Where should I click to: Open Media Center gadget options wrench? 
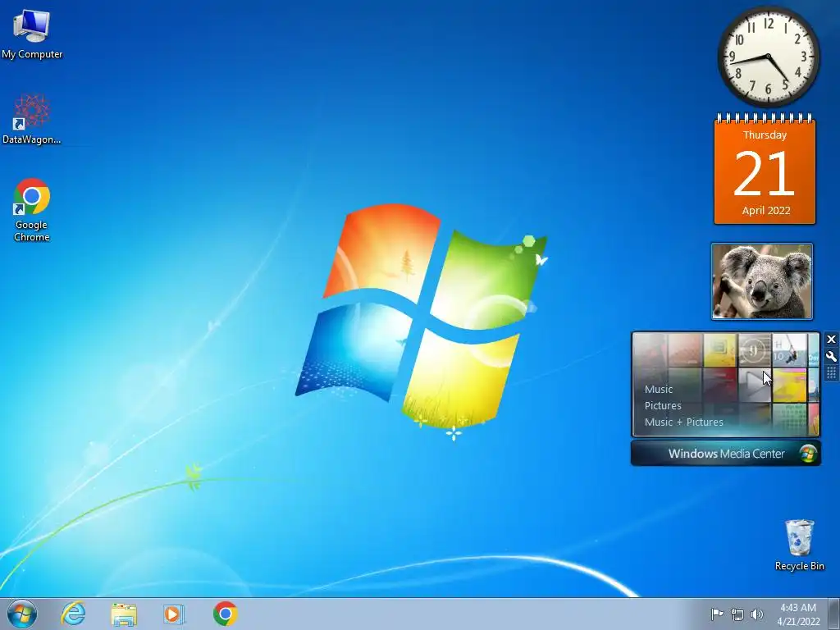click(832, 356)
